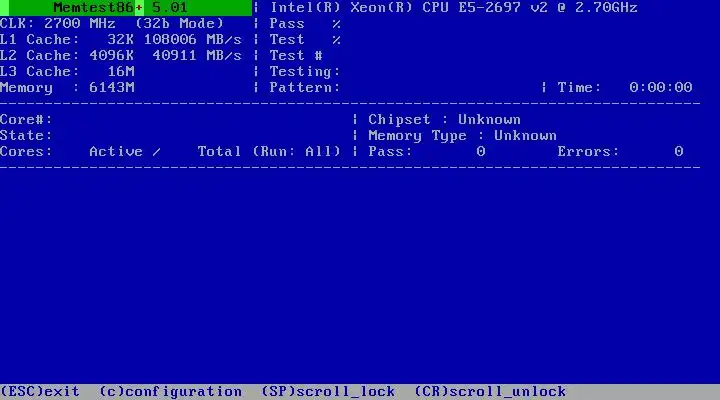Click the Active / text
The width and height of the screenshot is (720, 400).
(x=125, y=152)
